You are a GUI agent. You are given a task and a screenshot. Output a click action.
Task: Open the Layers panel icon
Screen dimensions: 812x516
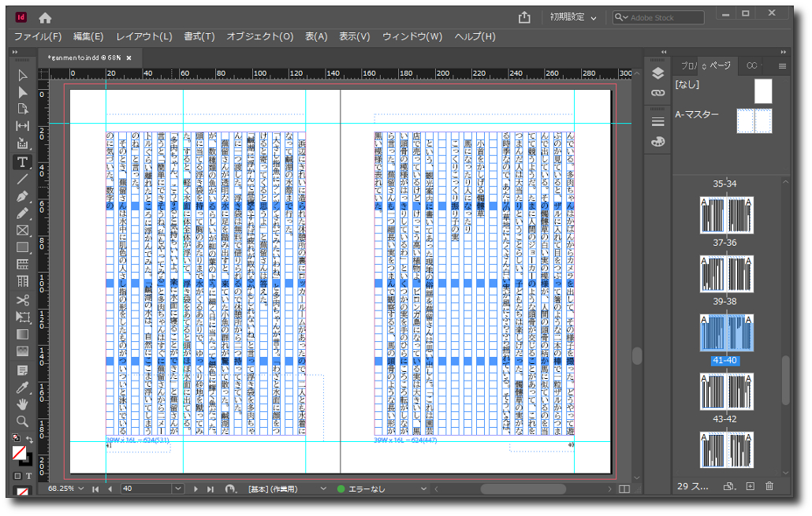pos(657,74)
